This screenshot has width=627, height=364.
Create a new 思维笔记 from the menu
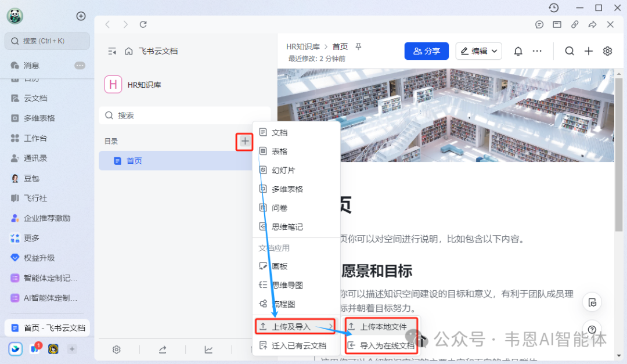point(296,227)
